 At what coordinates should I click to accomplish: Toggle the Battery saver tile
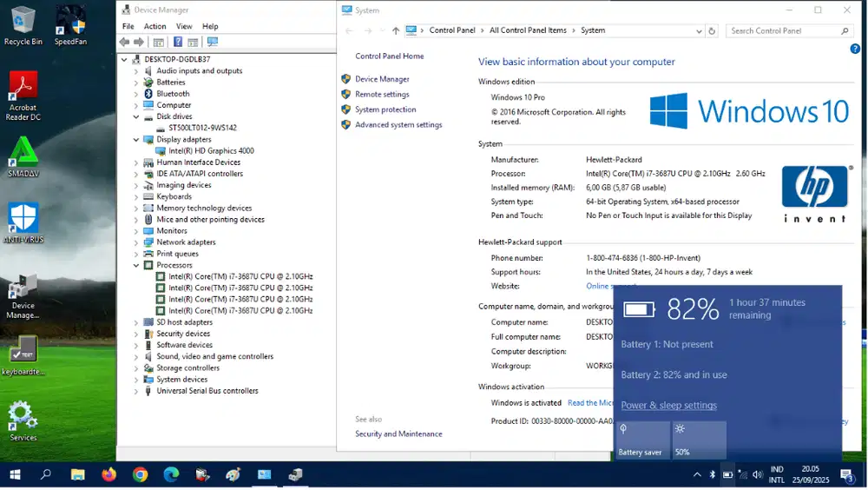(642, 440)
